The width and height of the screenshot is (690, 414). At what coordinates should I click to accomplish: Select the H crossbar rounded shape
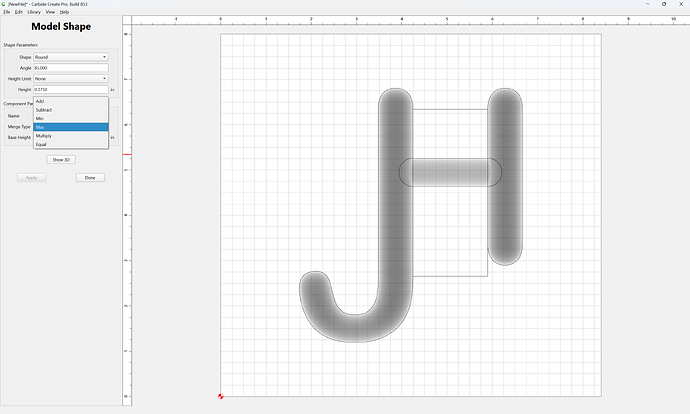click(x=450, y=172)
